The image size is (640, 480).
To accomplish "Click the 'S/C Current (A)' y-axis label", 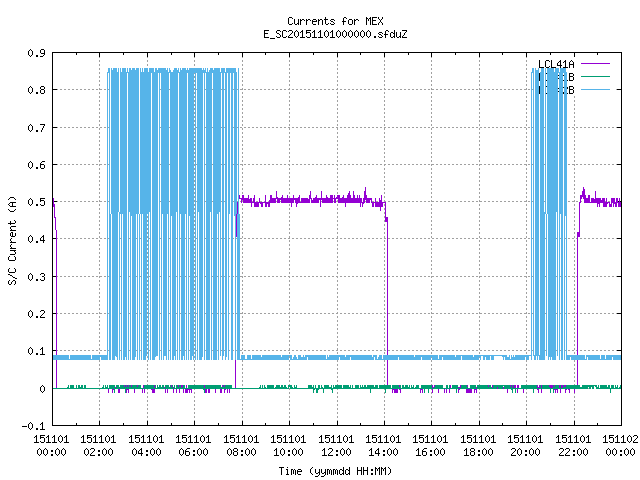I will 12,241.
